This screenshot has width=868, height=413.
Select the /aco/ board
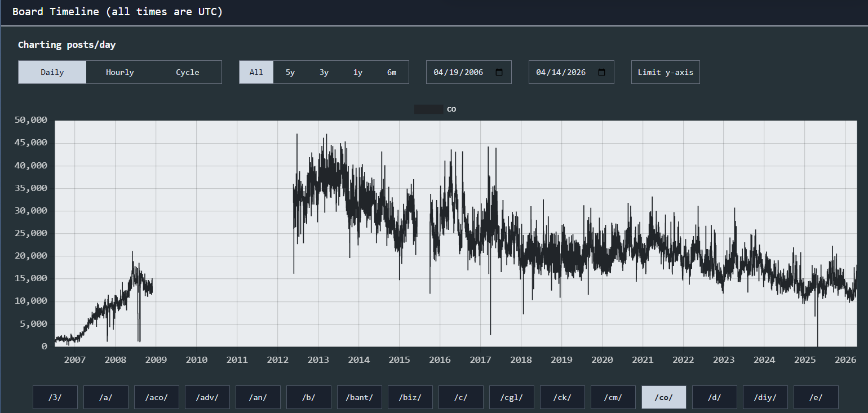click(157, 397)
